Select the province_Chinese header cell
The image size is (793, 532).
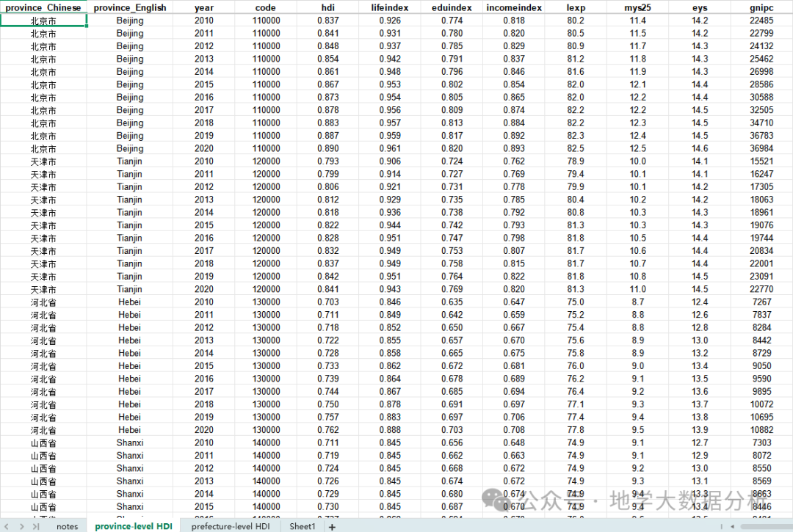click(43, 7)
